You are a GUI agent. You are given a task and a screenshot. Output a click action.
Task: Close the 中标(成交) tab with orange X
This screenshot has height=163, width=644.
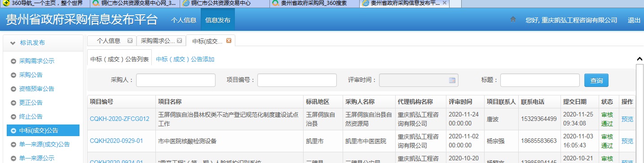229,41
